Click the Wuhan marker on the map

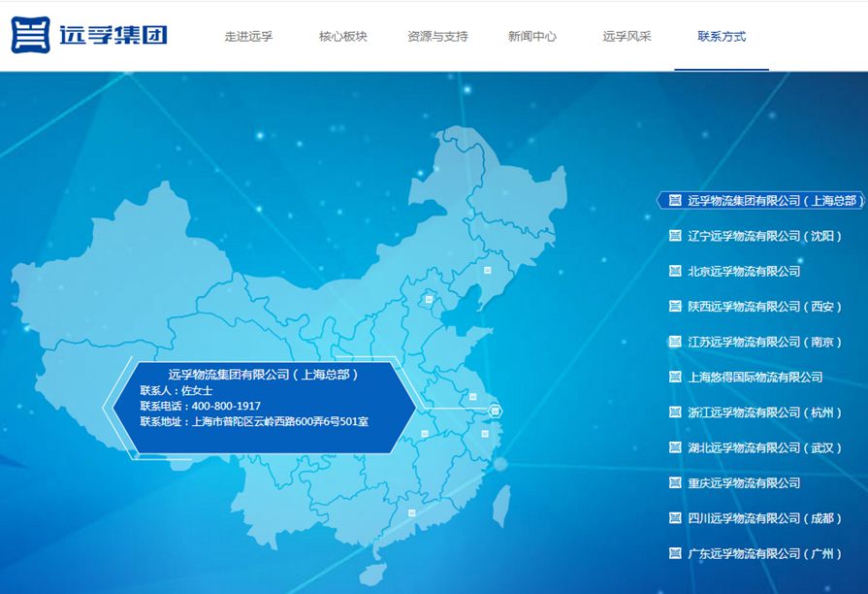425,434
